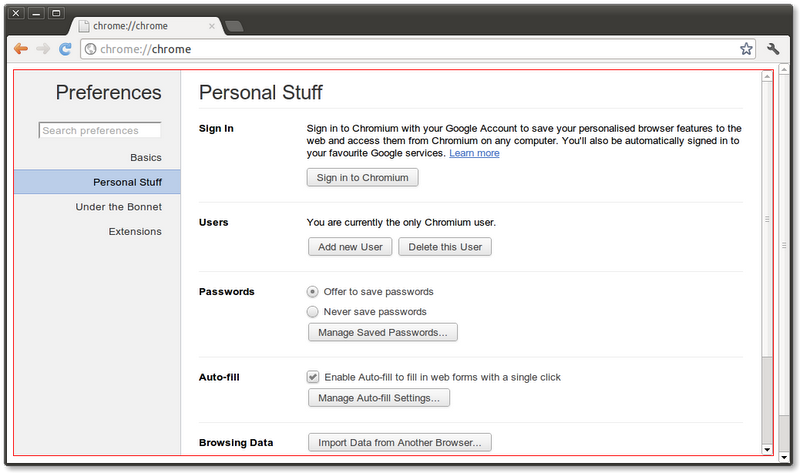This screenshot has width=800, height=473.
Task: Open the wrench menu
Action: (x=773, y=49)
